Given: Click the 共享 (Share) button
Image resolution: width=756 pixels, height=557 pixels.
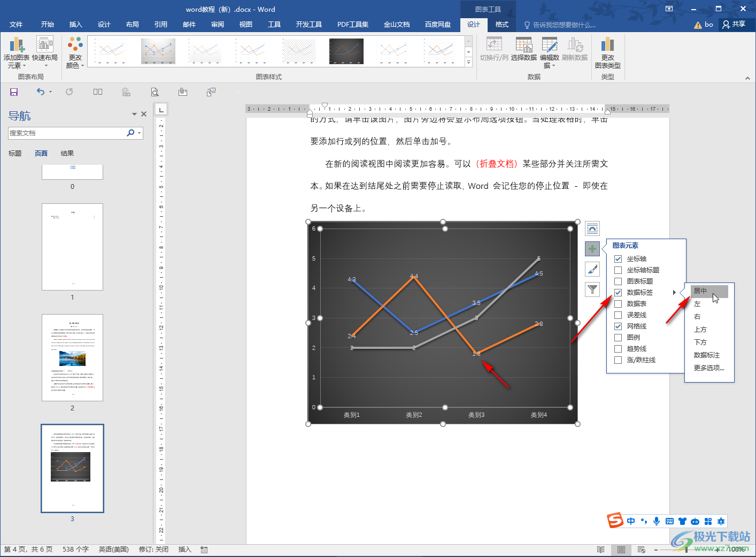Looking at the screenshot, I should click(x=734, y=25).
